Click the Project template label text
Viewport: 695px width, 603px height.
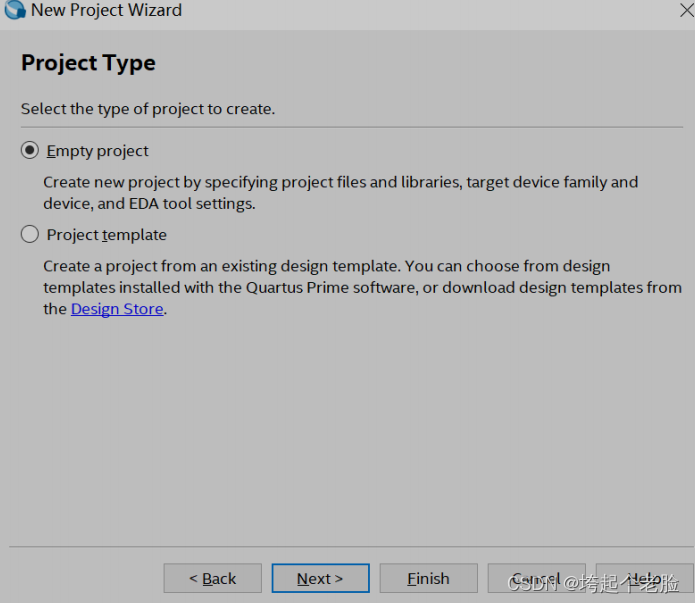pos(107,235)
